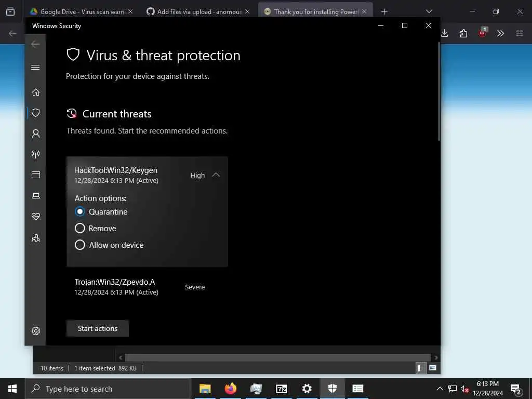Open the muted volume tray icon
The image size is (532, 399).
pyautogui.click(x=464, y=389)
